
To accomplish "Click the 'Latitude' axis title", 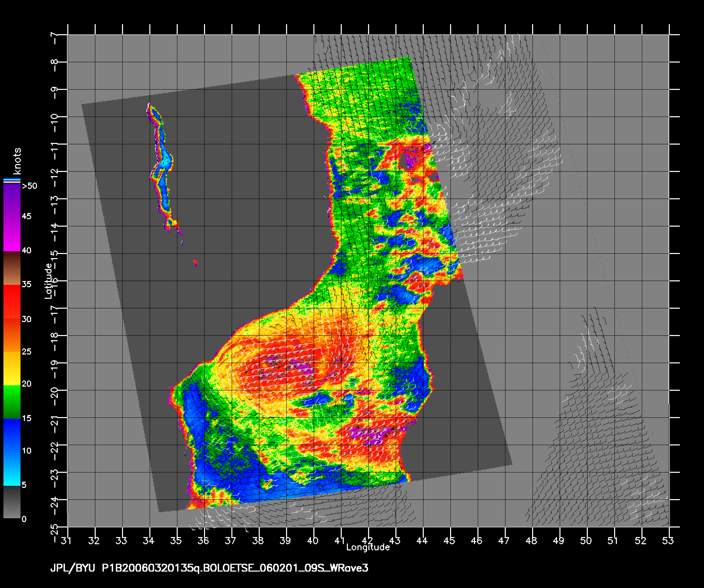I will pos(49,281).
